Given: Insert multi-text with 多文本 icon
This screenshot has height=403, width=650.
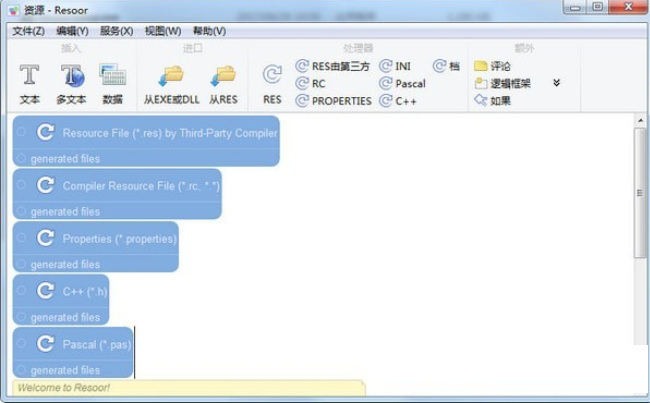Looking at the screenshot, I should [72, 83].
